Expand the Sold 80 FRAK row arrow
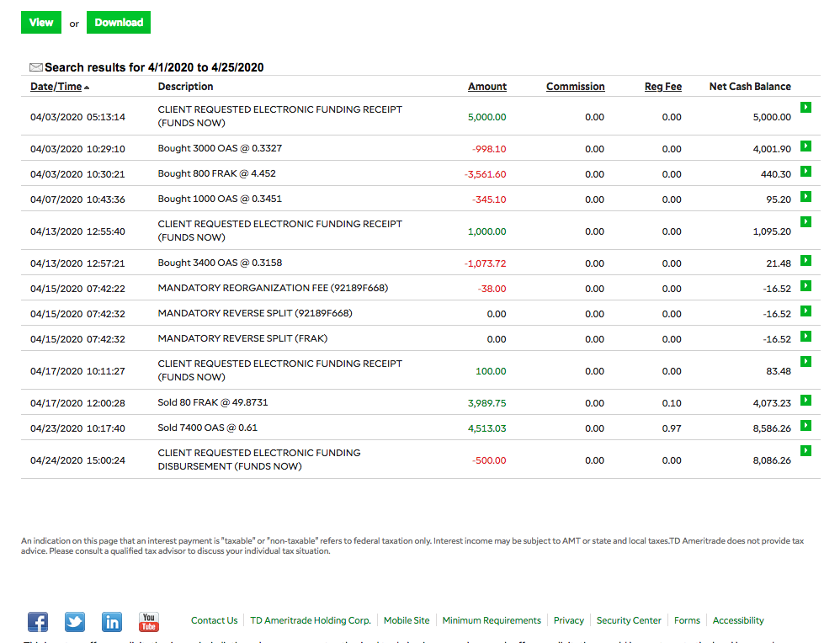The height and width of the screenshot is (643, 840). tap(805, 401)
